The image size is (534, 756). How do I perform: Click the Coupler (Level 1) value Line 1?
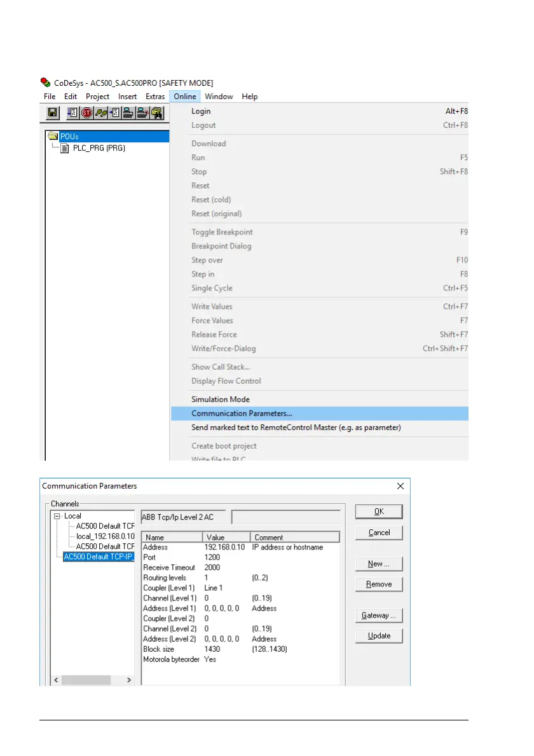pos(213,588)
